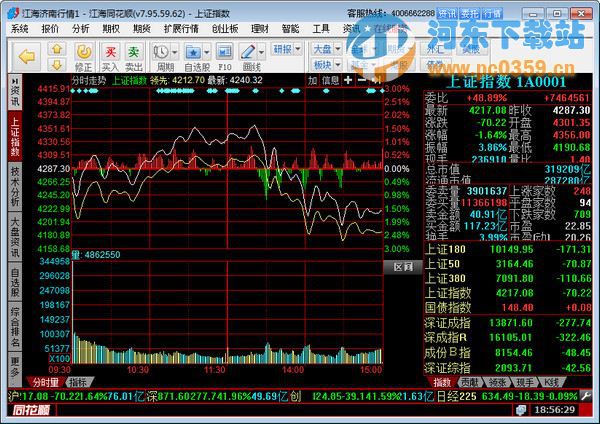Switch to 大盘资讯 sidebar tab
This screenshot has width=600, height=424.
pos(15,237)
